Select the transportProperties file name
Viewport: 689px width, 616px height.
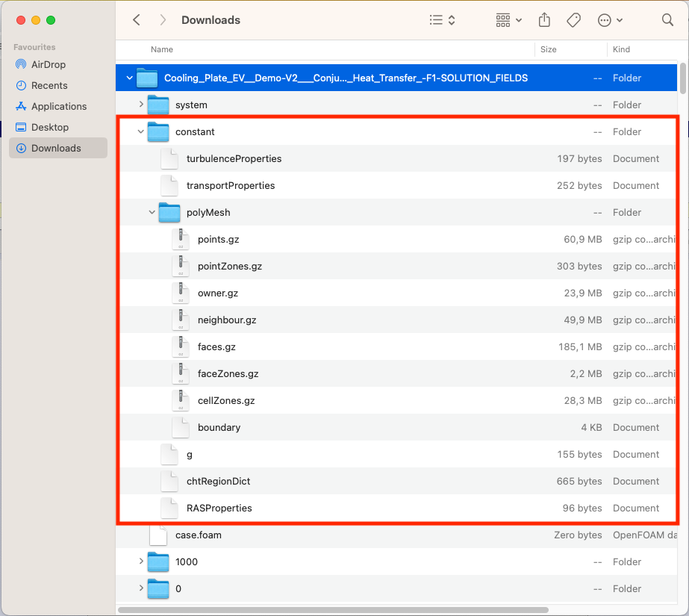point(231,185)
